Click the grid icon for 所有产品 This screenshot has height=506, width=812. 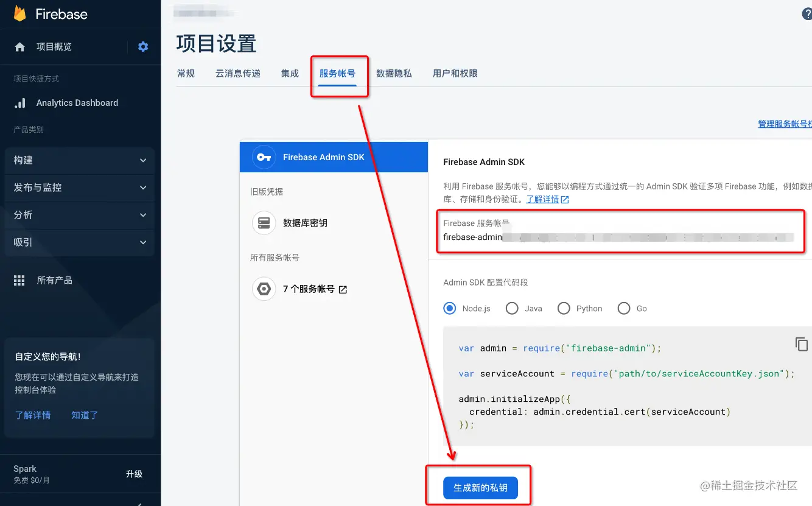(19, 280)
